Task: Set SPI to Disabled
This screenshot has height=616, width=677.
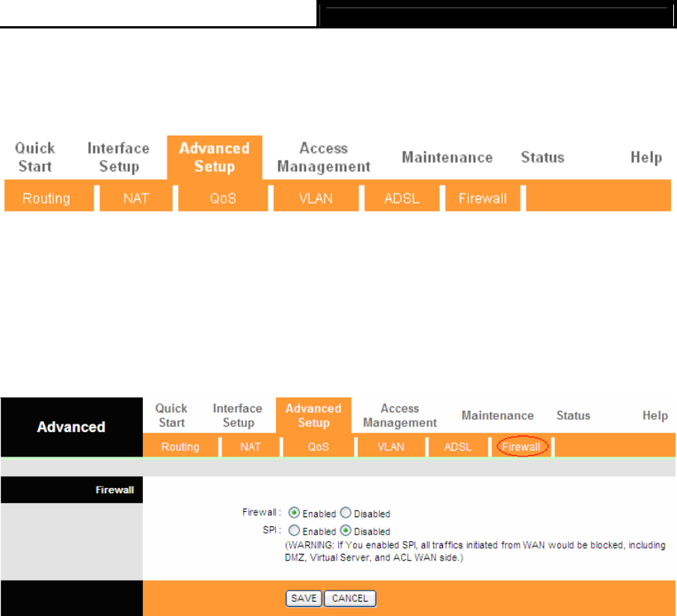Action: (346, 531)
